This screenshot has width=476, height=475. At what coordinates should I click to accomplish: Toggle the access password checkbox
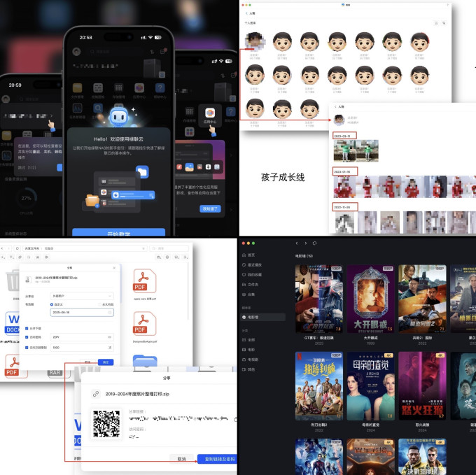tap(27, 337)
